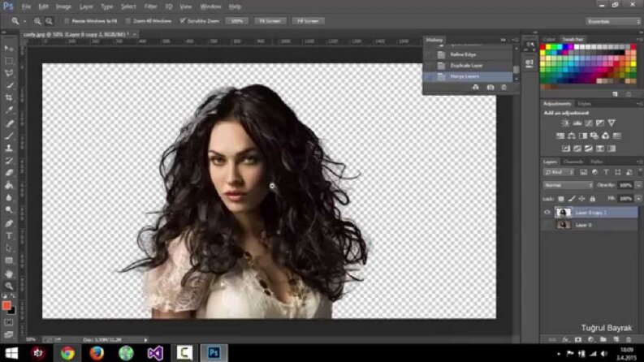Click the Fill Screen button
This screenshot has height=362, width=644.
(308, 21)
